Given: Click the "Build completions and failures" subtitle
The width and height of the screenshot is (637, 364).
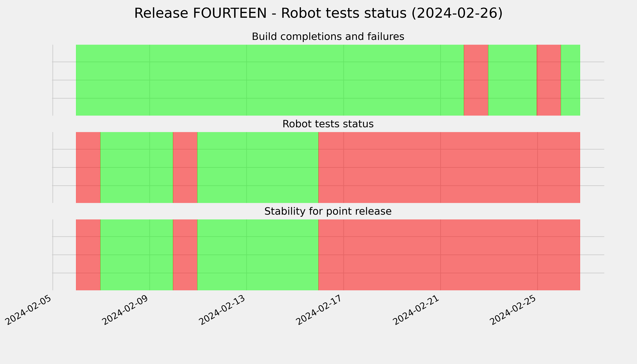Looking at the screenshot, I should click(x=328, y=37).
